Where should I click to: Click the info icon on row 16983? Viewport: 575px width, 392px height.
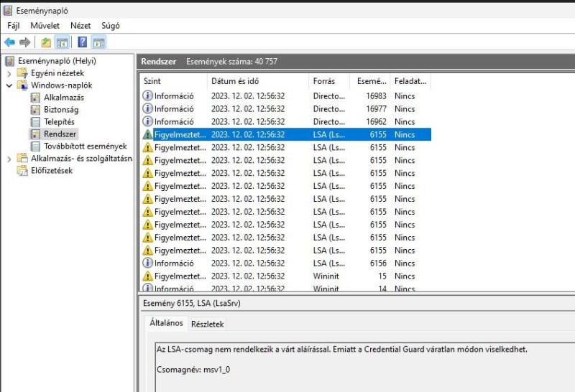pyautogui.click(x=147, y=95)
